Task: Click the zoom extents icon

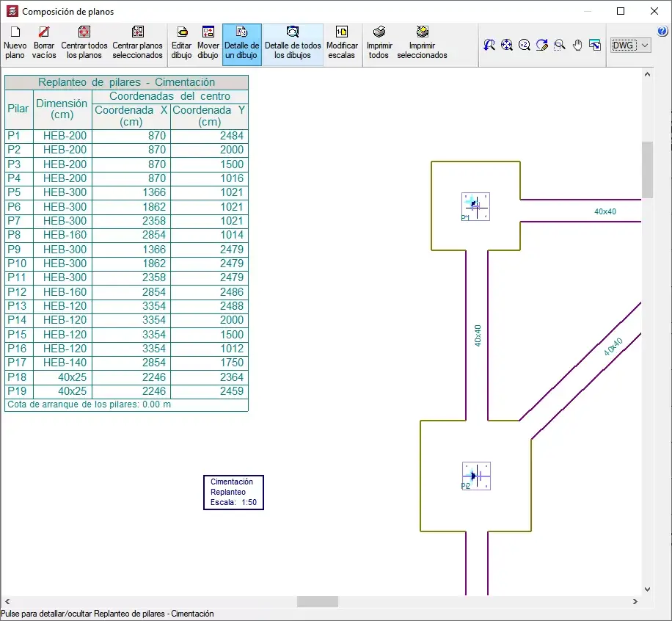Action: [507, 45]
